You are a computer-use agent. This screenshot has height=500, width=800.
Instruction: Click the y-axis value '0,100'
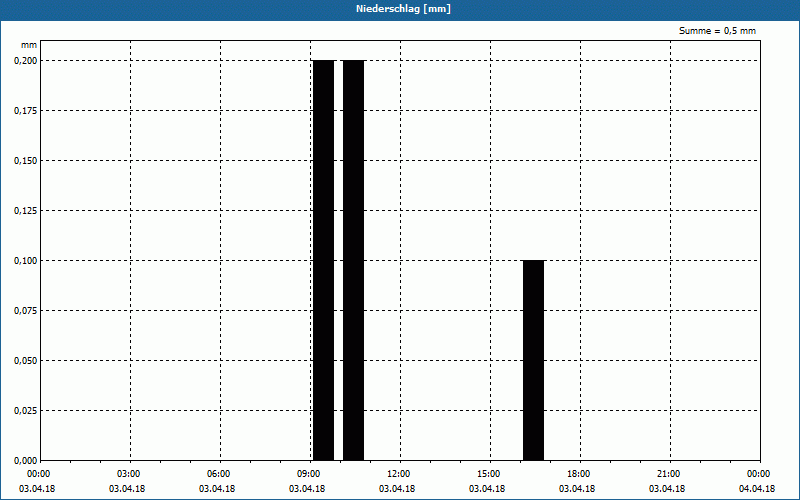(26, 261)
